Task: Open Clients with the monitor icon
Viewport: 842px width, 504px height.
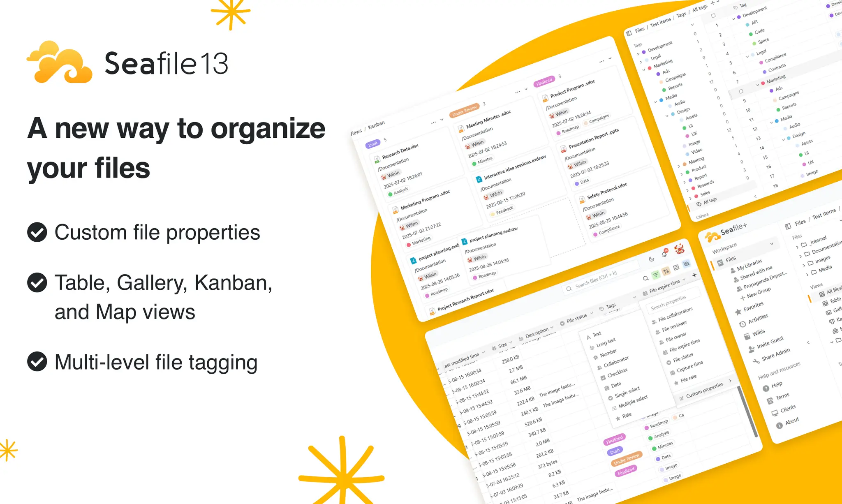Action: pyautogui.click(x=783, y=410)
